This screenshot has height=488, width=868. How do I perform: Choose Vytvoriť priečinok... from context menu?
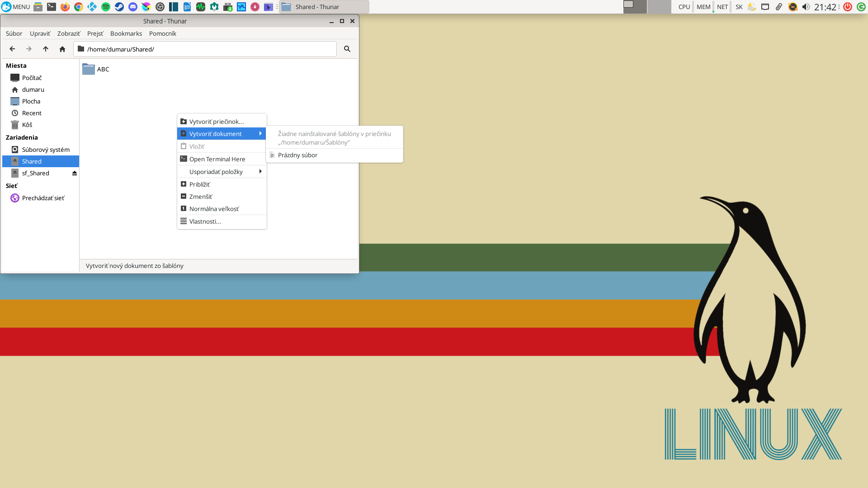(222, 122)
